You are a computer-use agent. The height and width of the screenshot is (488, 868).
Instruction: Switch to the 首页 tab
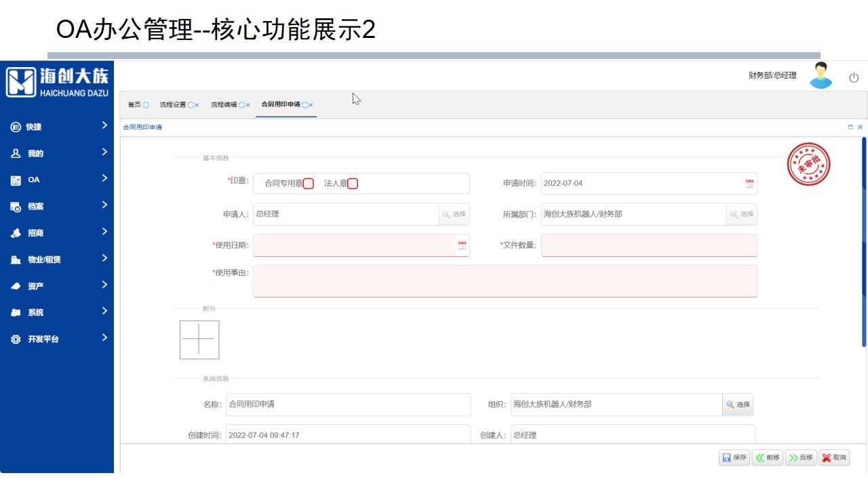tap(134, 105)
